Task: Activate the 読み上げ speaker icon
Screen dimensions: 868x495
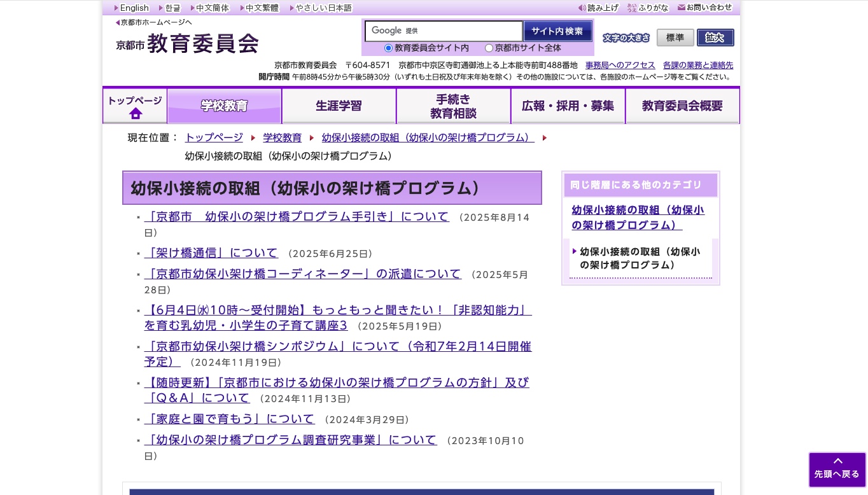Action: pos(582,8)
